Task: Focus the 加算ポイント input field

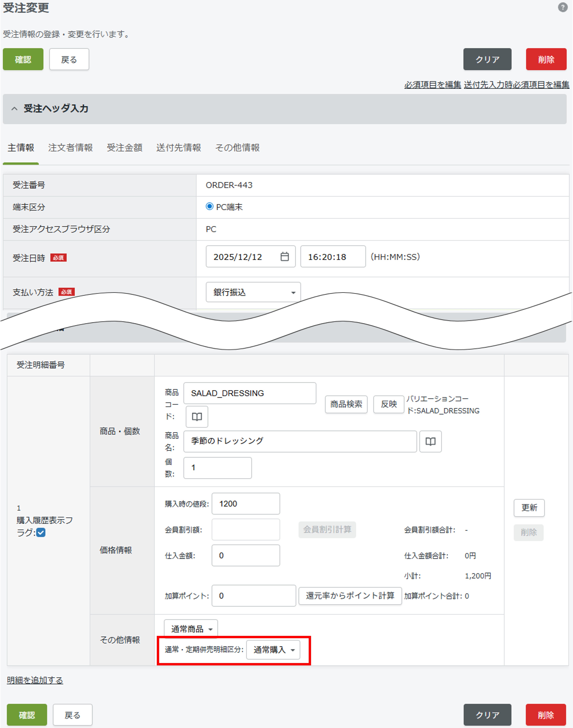Action: pos(254,596)
